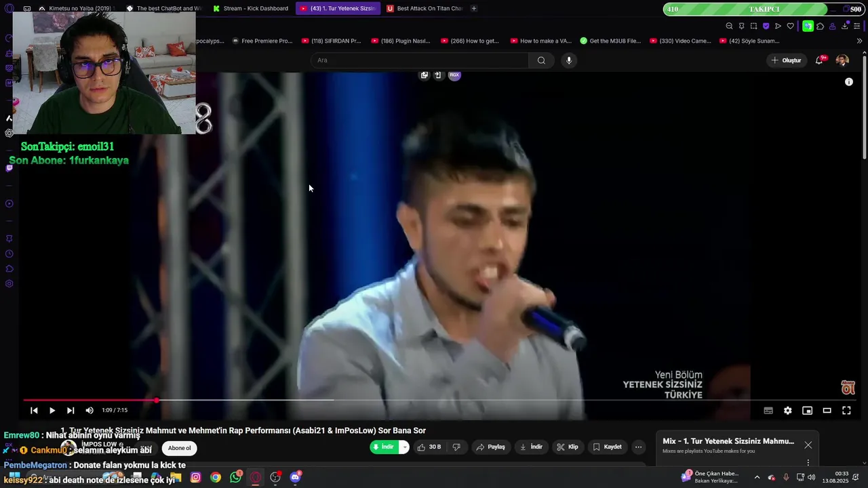Open the video settings gear

pos(788,410)
